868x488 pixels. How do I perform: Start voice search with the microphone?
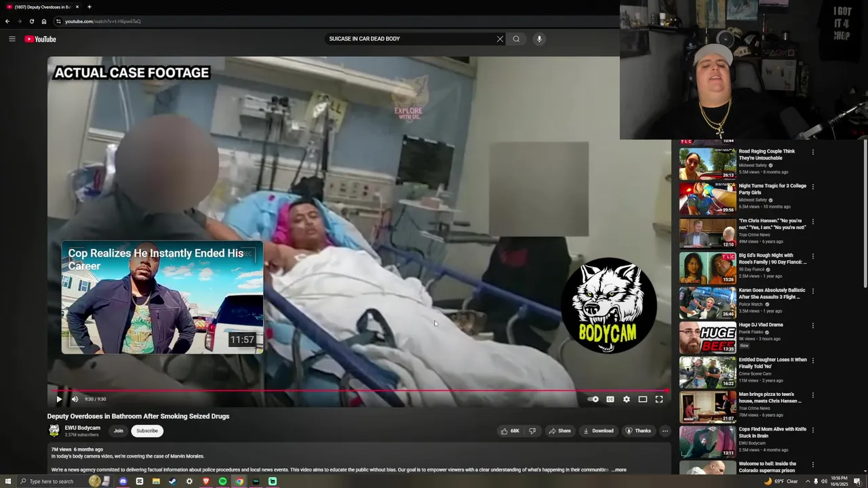point(539,39)
